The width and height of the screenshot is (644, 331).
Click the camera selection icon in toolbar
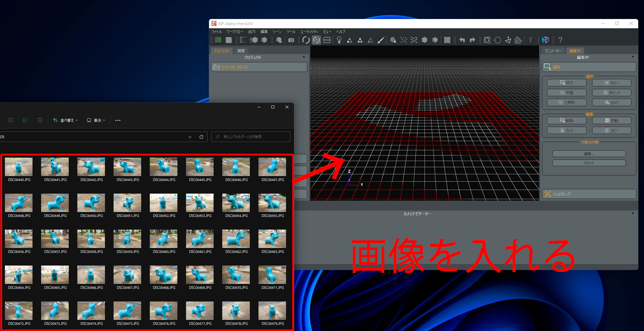pyautogui.click(x=393, y=40)
